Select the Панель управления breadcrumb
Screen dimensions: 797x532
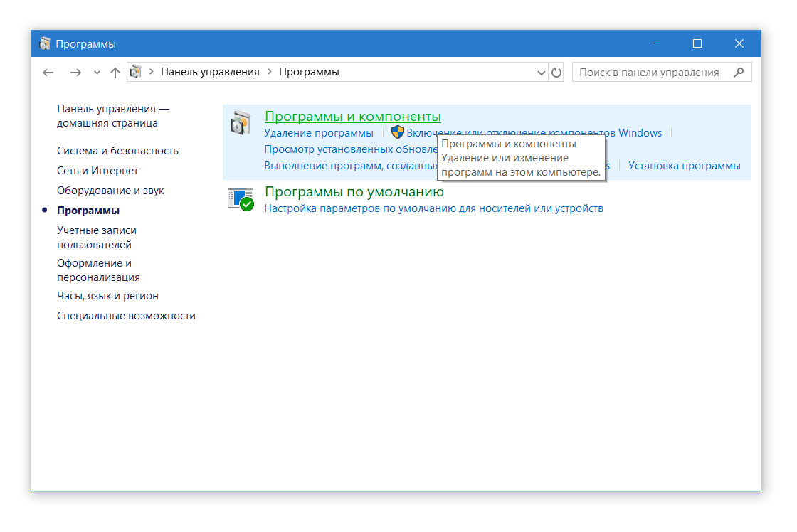pos(210,72)
